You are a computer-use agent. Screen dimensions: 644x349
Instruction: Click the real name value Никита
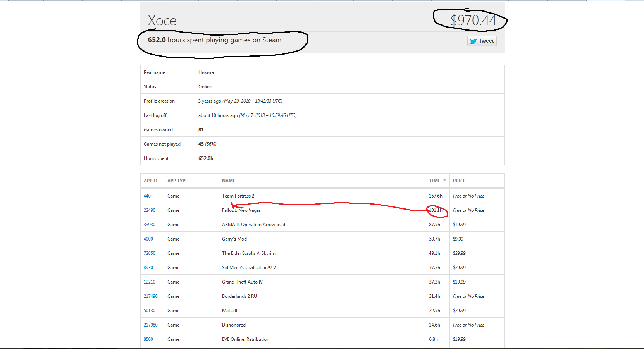206,72
